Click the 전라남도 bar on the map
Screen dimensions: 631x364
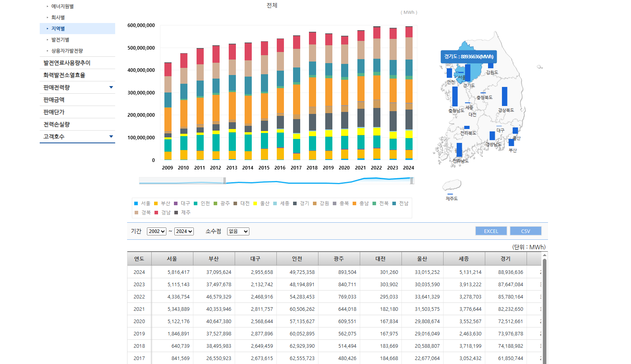(459, 150)
